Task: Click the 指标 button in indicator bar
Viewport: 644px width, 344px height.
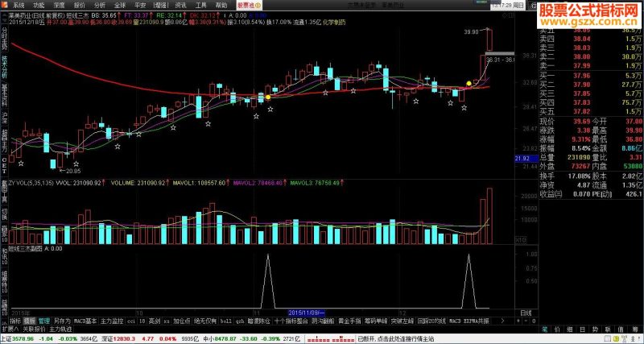Action: coord(15,321)
